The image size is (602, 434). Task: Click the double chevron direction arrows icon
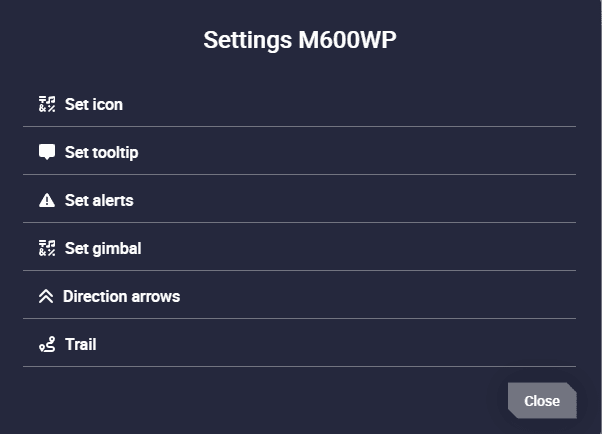[x=46, y=296]
